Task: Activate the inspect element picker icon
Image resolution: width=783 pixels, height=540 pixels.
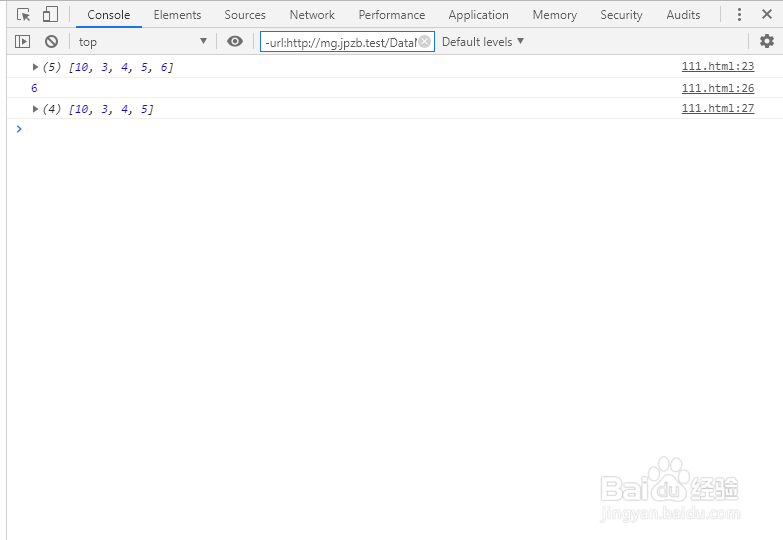Action: point(23,14)
